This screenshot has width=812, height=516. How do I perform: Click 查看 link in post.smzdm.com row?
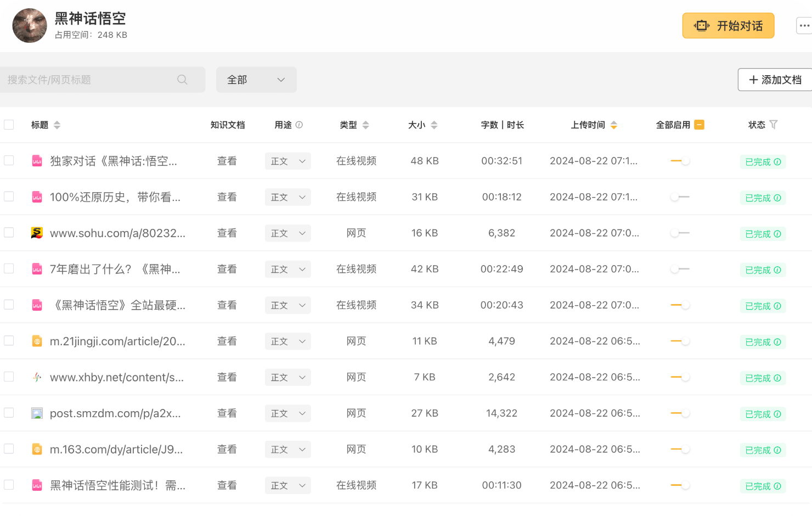pyautogui.click(x=227, y=413)
